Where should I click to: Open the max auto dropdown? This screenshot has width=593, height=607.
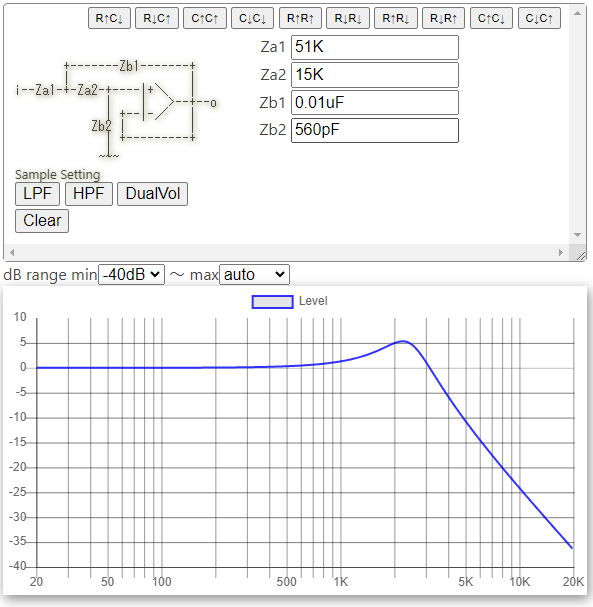[x=254, y=274]
